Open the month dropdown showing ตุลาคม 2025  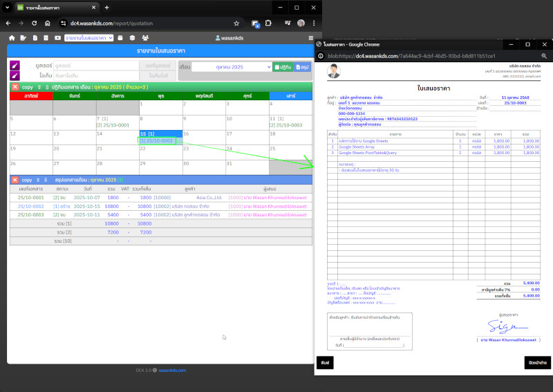[x=232, y=67]
